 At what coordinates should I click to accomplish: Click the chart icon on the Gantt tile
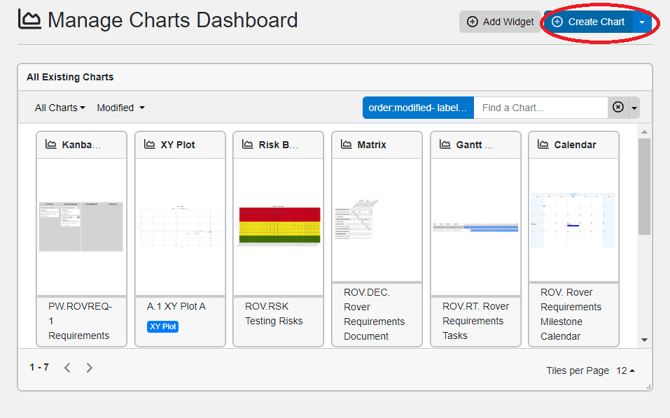[x=445, y=144]
